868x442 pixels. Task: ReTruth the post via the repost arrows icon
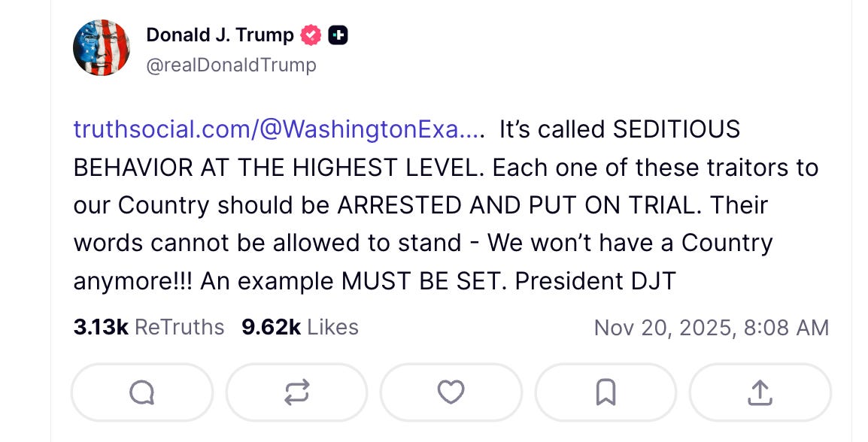click(296, 392)
